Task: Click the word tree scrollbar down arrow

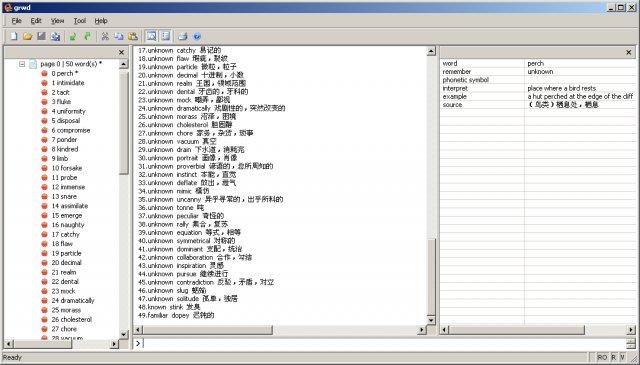Action: point(124,335)
